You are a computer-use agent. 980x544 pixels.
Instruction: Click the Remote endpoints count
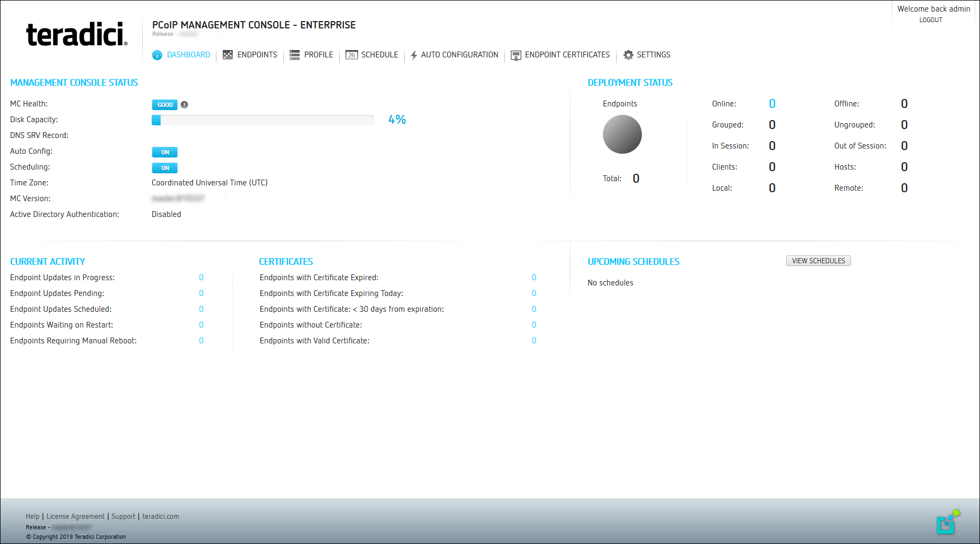tap(904, 188)
